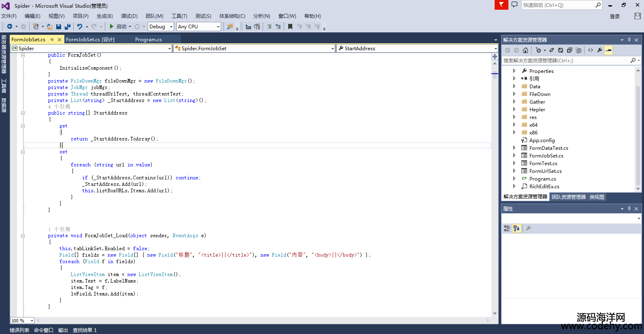
Task: Toggle the highlighted preview selected items button
Action: pos(608,50)
